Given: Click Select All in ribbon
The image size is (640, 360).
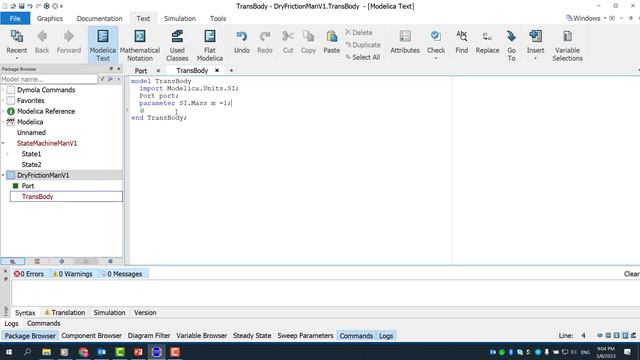Looking at the screenshot, I should (x=363, y=57).
